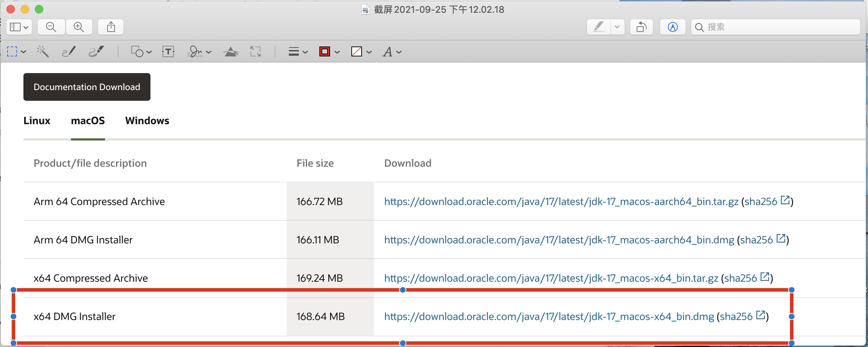Rotate the screenshot left
This screenshot has height=347, width=868.
641,27
